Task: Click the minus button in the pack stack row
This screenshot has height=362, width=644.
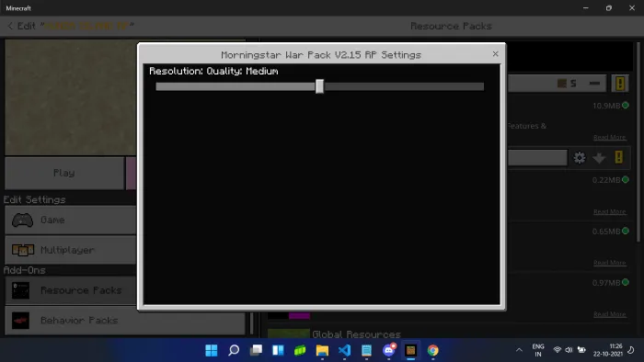Action: point(594,84)
